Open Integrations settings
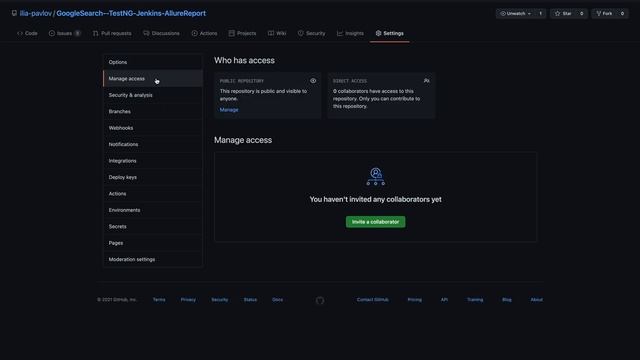This screenshot has height=360, width=640. [x=153, y=161]
